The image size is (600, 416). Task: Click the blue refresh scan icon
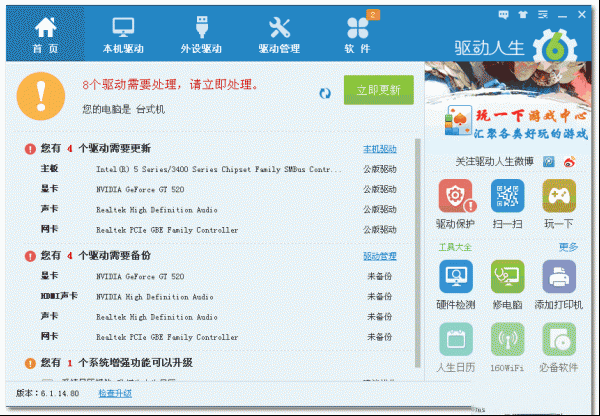pos(325,93)
